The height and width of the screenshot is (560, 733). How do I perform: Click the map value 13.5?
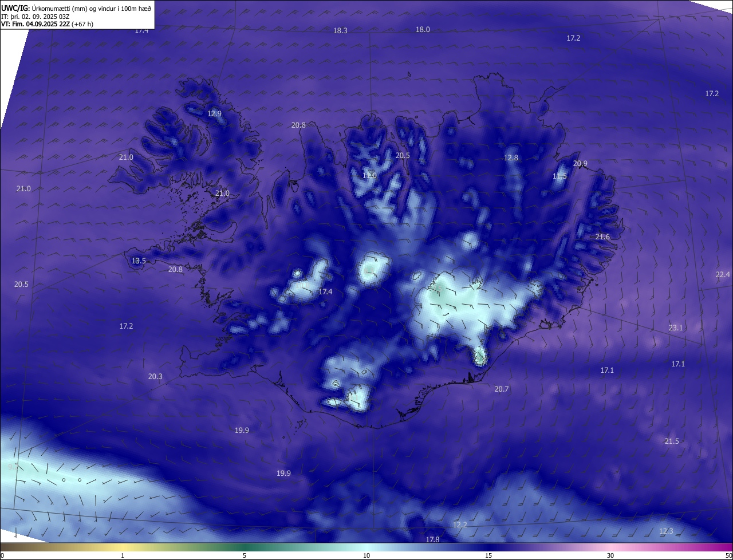coord(139,261)
